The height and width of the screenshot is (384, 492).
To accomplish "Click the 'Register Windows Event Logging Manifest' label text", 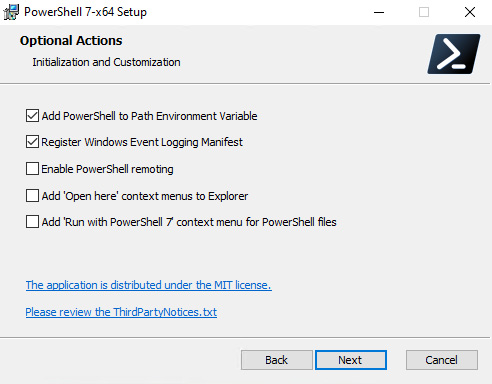I will click(x=142, y=142).
